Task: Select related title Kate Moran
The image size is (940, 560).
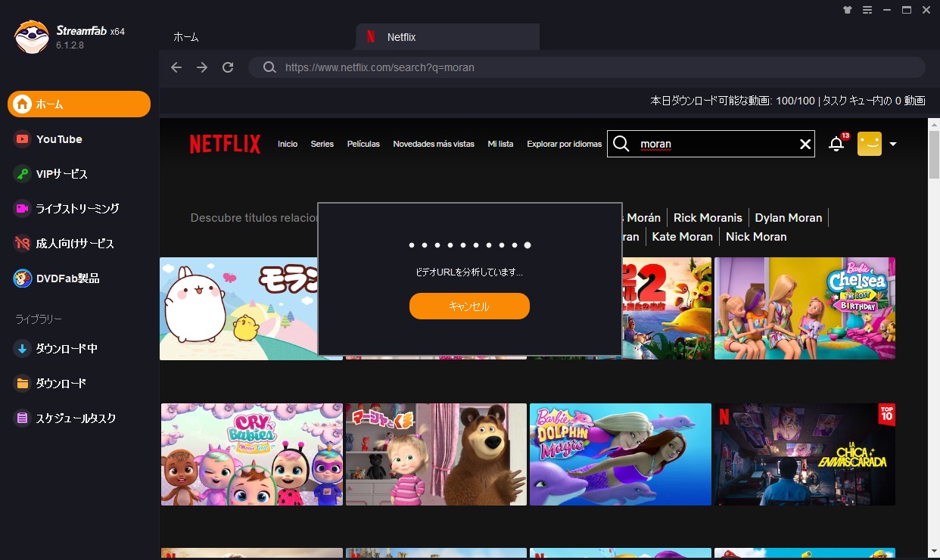Action: pyautogui.click(x=683, y=236)
